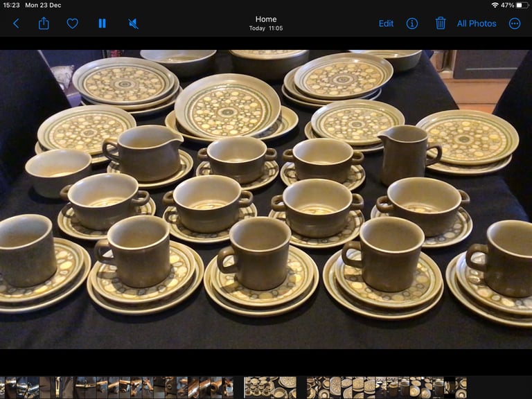Tap the Today 11:05 timestamp
The image size is (532, 399).
(266, 28)
